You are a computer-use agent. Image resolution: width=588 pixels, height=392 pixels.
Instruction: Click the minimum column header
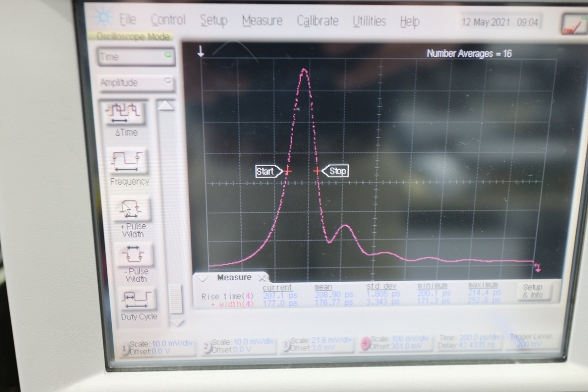tap(433, 285)
